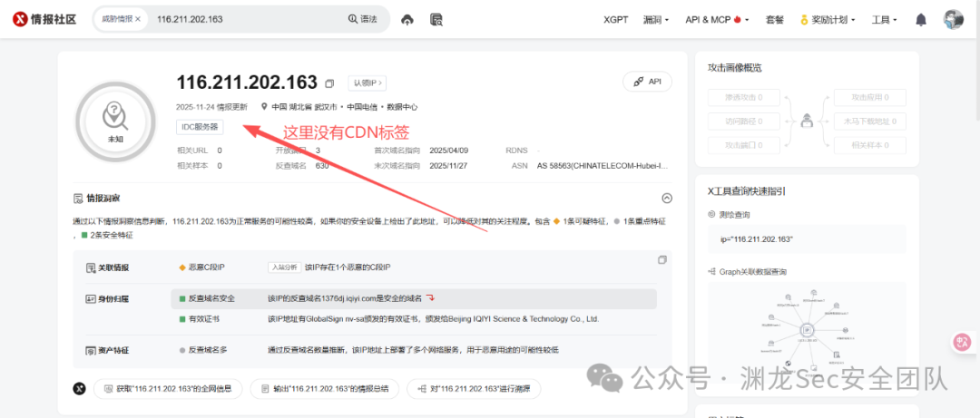This screenshot has height=418, width=980.
Task: Click the 关联情报 row icon
Action: (90, 267)
